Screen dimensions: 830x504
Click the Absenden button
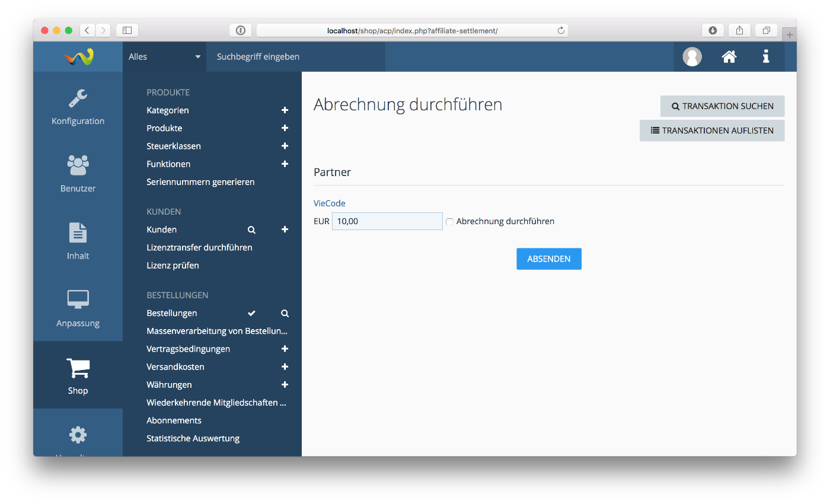548,259
